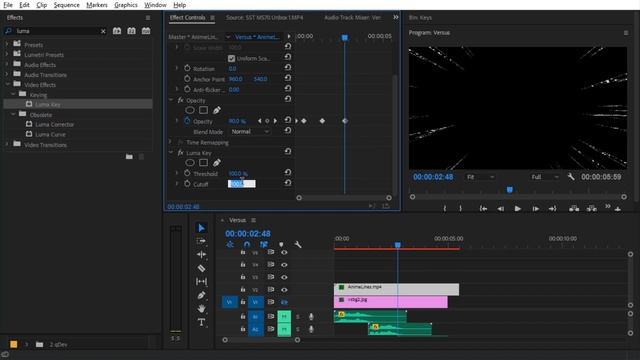Click the Cutoff value input field
Screen dimensions: 640x360
pyautogui.click(x=242, y=184)
